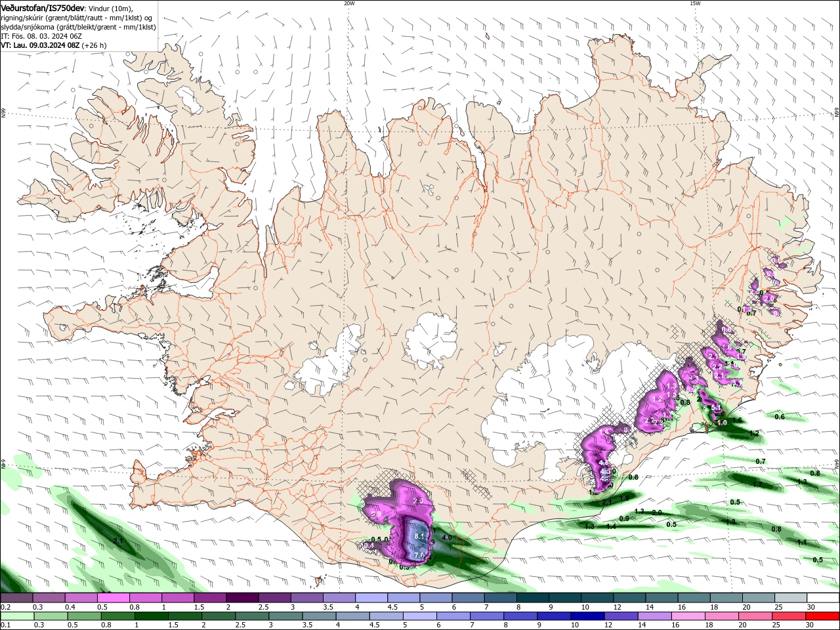Viewport: 840px width, 630px height.
Task: Select the bright red 30 rain scale swatch
Action: [823, 616]
